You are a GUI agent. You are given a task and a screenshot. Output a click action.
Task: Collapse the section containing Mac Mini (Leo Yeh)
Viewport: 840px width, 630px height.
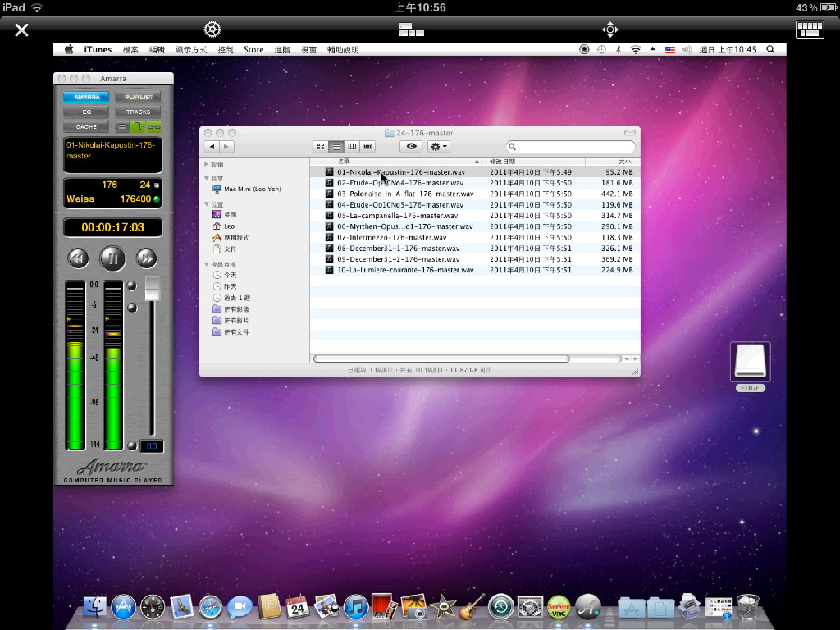206,178
